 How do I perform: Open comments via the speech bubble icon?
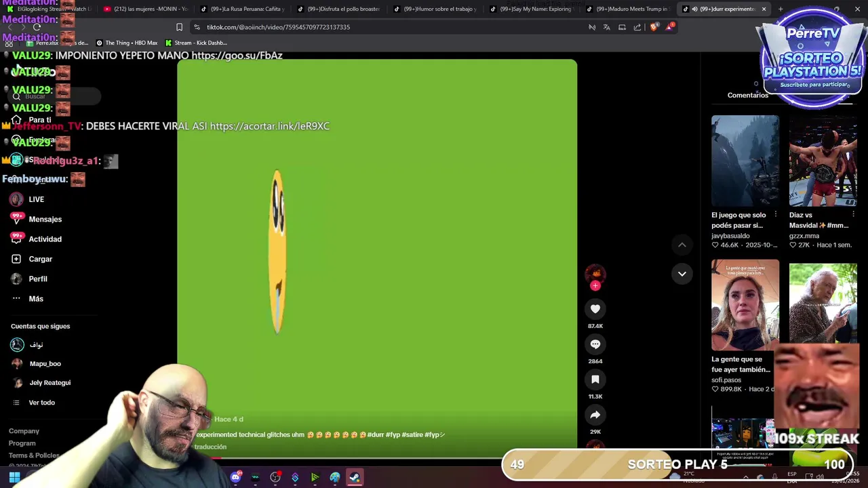pyautogui.click(x=595, y=344)
